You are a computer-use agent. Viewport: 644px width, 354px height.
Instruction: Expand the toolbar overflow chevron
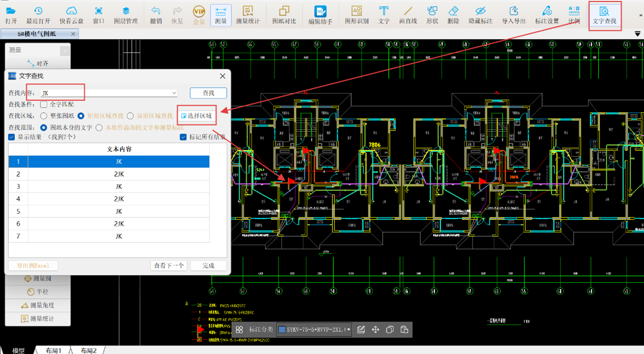640,16
